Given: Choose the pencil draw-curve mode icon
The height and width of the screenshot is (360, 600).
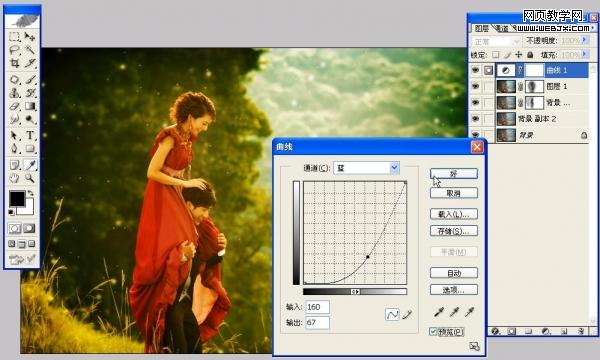Looking at the screenshot, I should point(407,315).
